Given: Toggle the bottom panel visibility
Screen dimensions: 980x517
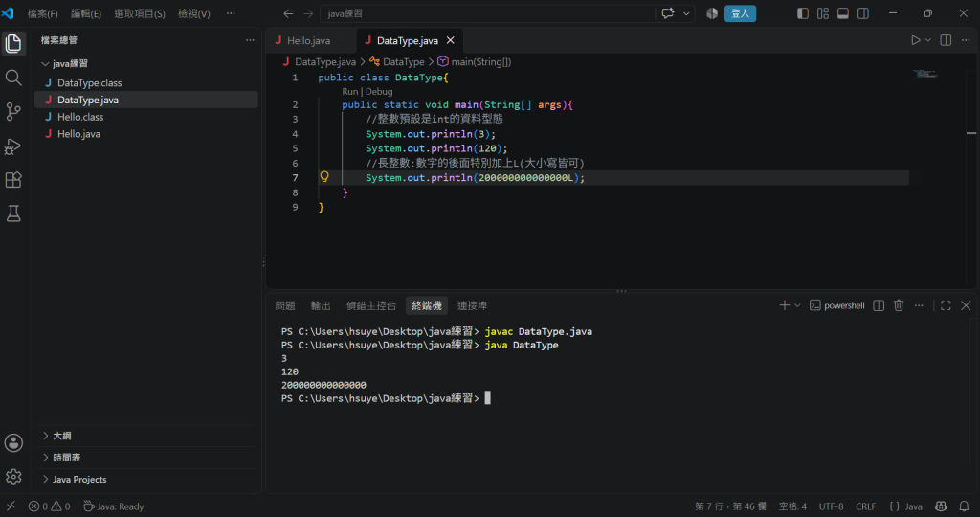Looking at the screenshot, I should click(843, 13).
